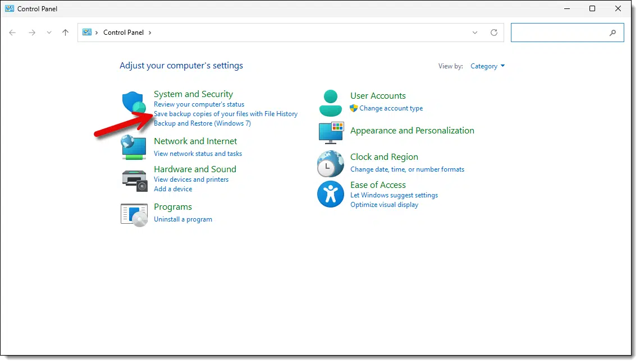Open the Clock and Region heading
This screenshot has height=364, width=640.
pos(384,157)
